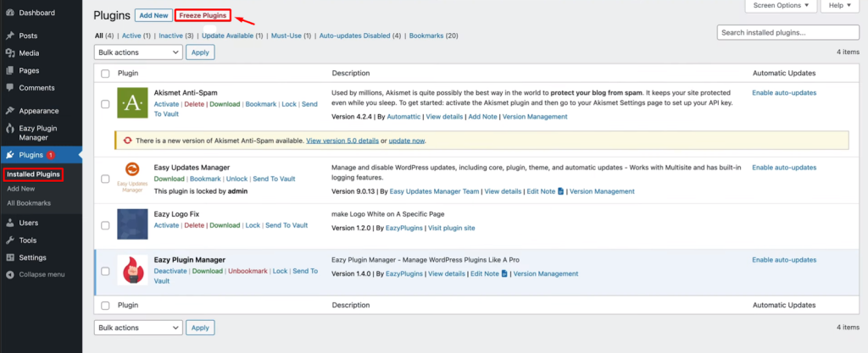
Task: Click the Appearance brush icon
Action: pos(9,111)
